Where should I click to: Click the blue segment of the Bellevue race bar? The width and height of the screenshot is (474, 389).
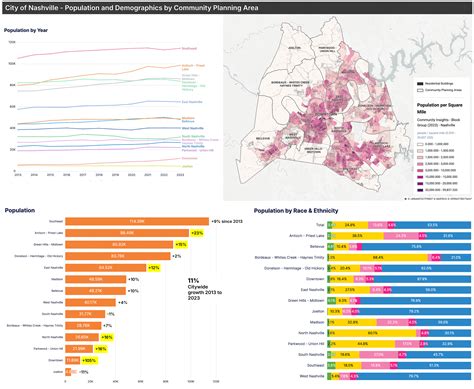[416, 247]
